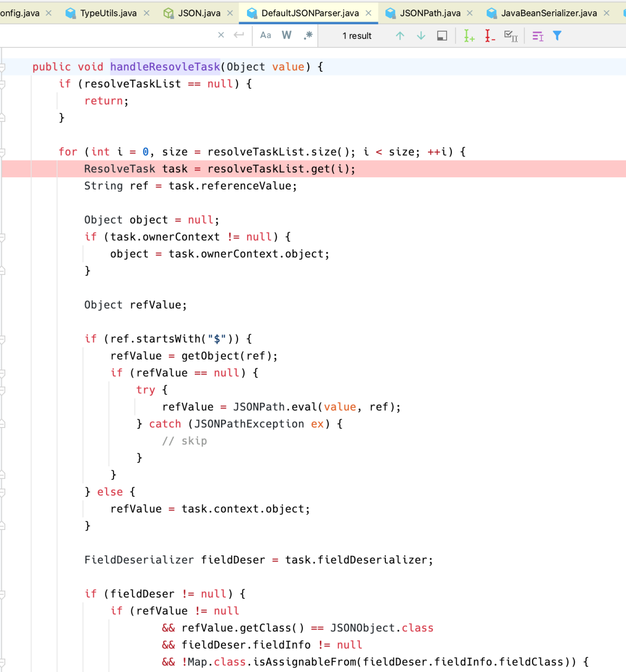This screenshot has height=672, width=626.
Task: Click 'FieldDeserializer fieldDeser = task.fieldDeserializer;' line
Action: tap(259, 560)
